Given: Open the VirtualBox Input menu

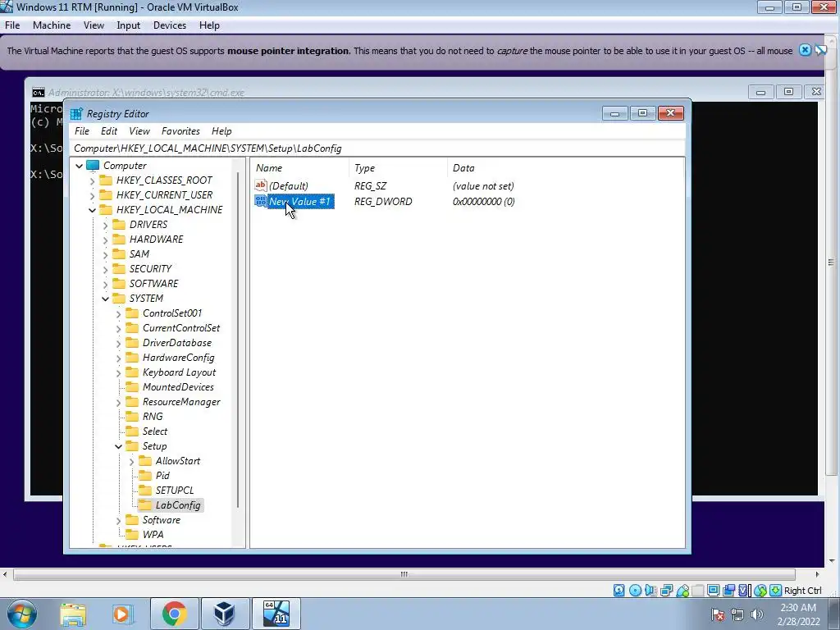Looking at the screenshot, I should [x=128, y=25].
